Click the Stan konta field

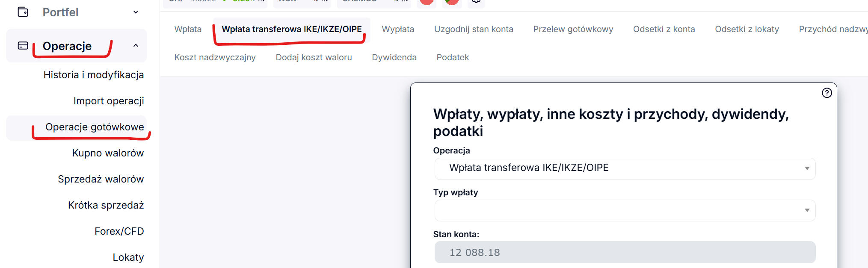point(625,252)
